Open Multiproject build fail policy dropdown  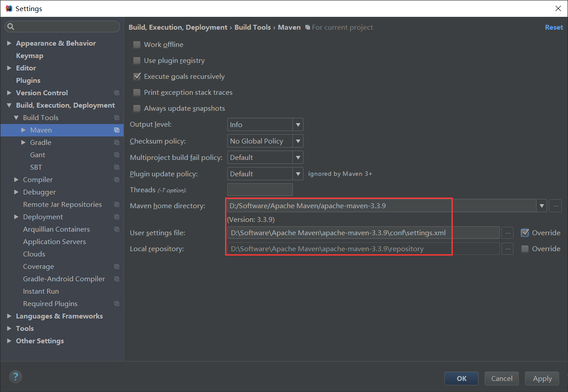tap(298, 158)
